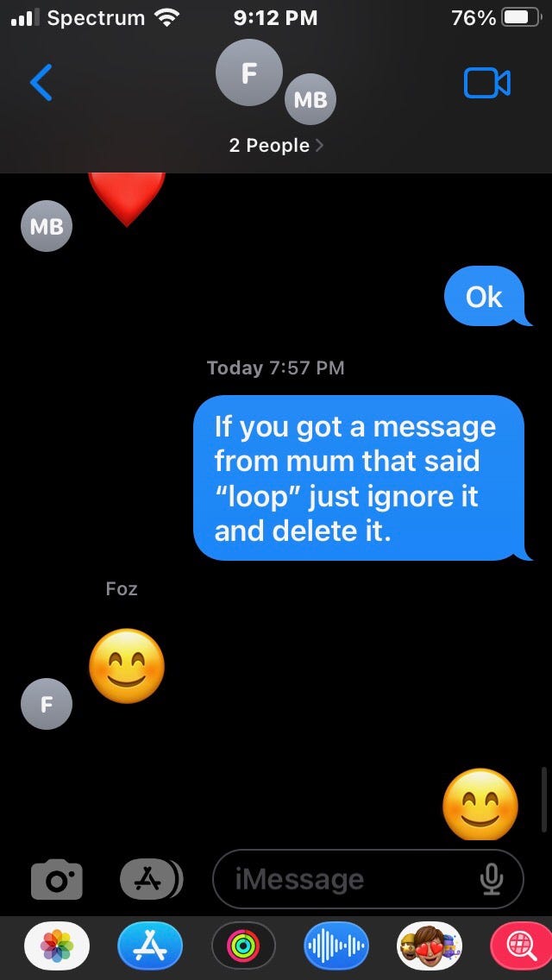Screen dimensions: 552x980
Task: Start a FaceTime video call
Action: pyautogui.click(x=486, y=83)
